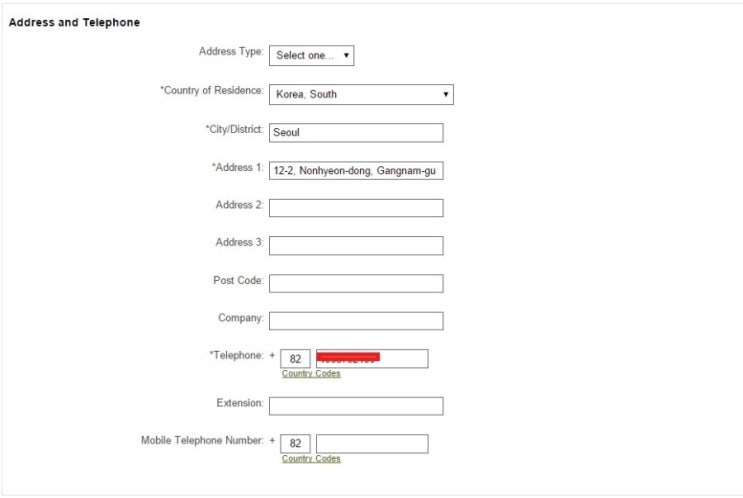Image resolution: width=743 pixels, height=498 pixels.
Task: Click the Telephone country code box
Action: click(x=295, y=359)
